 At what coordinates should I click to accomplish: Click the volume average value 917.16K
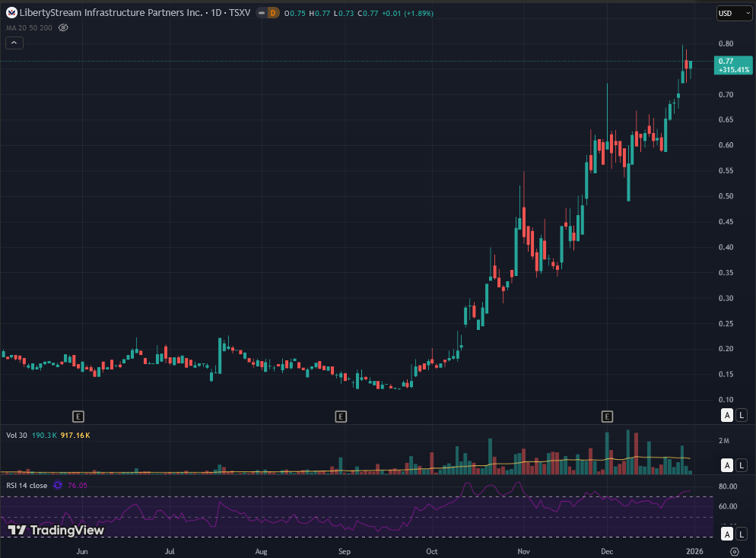point(75,435)
